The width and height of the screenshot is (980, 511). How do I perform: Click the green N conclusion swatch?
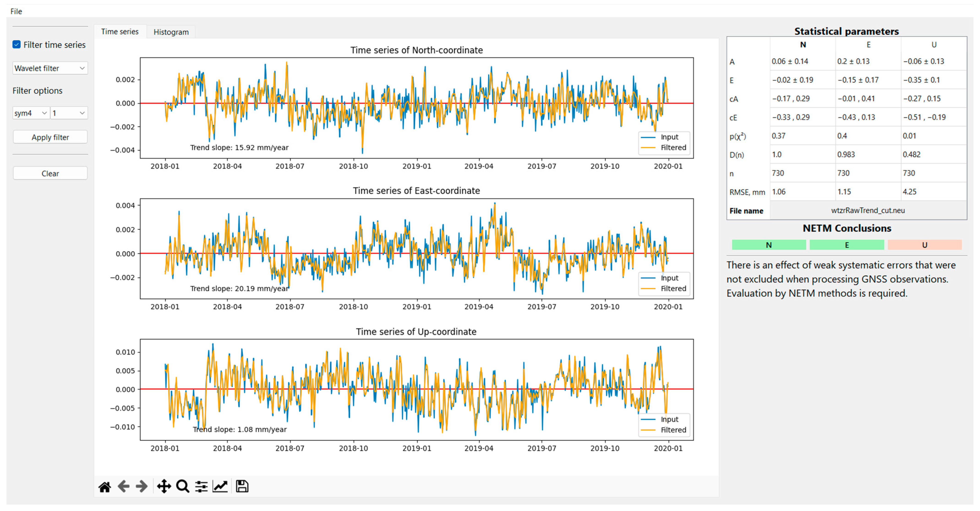pyautogui.click(x=769, y=245)
